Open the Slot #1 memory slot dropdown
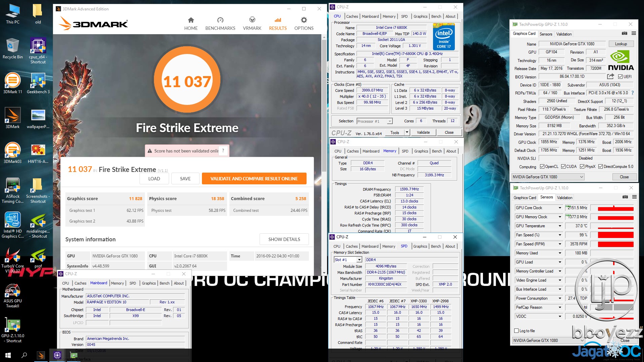This screenshot has height=362, width=644. coord(348,260)
